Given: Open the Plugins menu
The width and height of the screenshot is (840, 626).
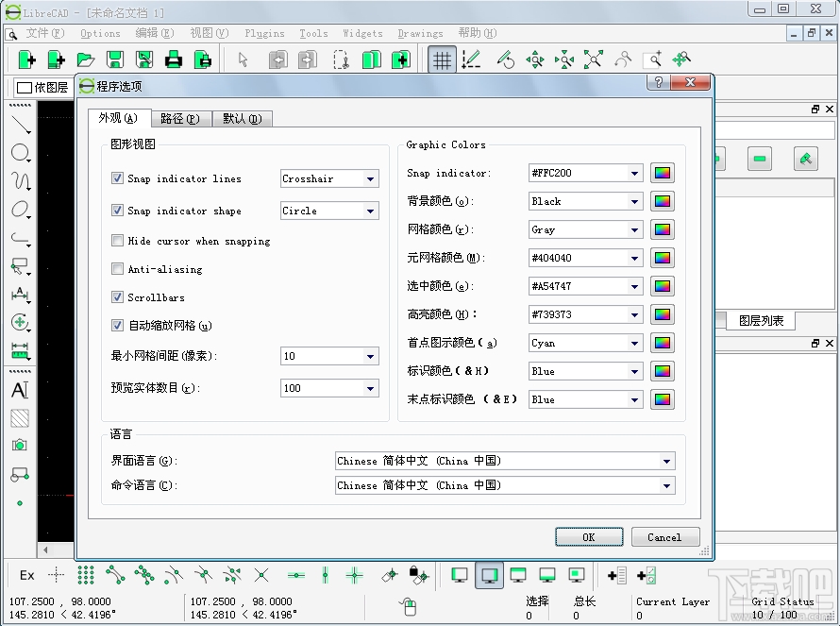Looking at the screenshot, I should point(264,33).
